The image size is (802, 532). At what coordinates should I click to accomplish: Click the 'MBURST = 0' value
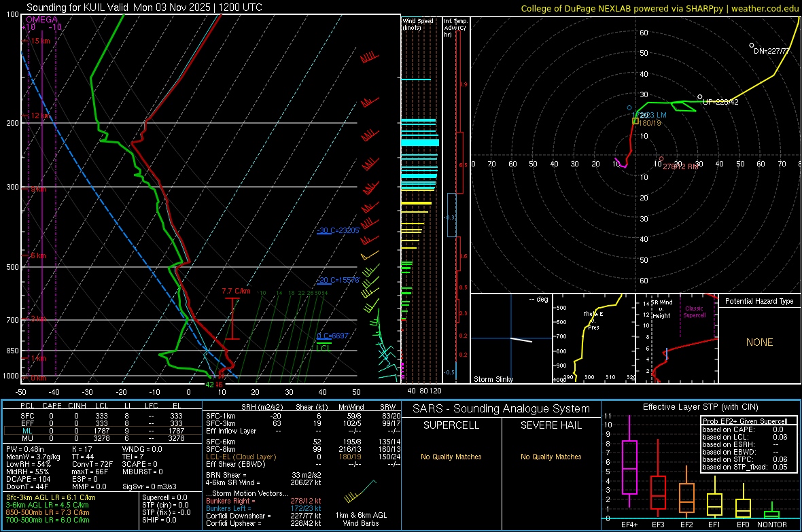coord(142,472)
